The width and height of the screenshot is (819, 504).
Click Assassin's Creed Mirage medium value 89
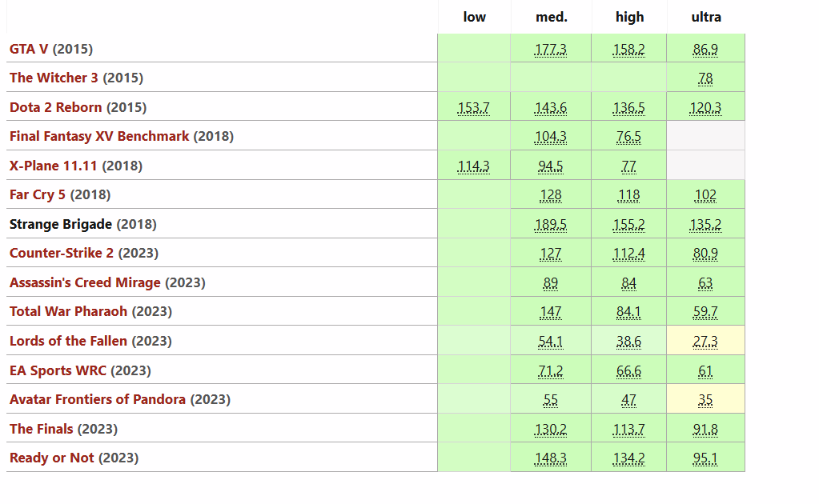coord(551,283)
